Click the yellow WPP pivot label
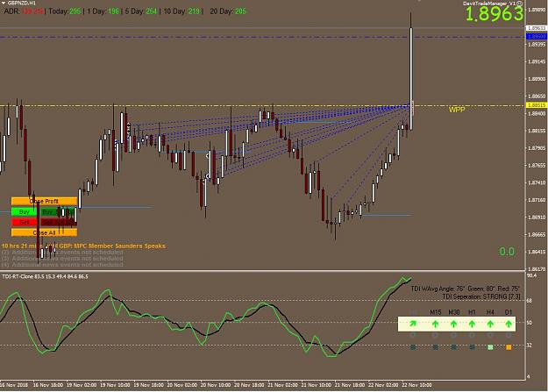This screenshot has height=392, width=548. [x=457, y=110]
